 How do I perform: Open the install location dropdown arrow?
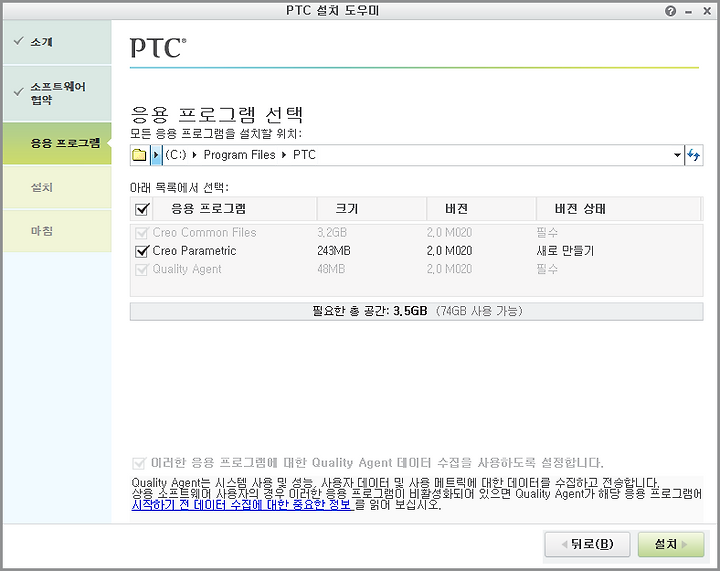(x=677, y=155)
